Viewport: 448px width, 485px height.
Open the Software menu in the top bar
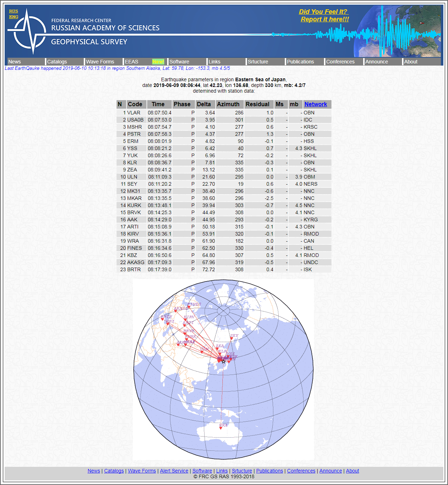pyautogui.click(x=179, y=62)
